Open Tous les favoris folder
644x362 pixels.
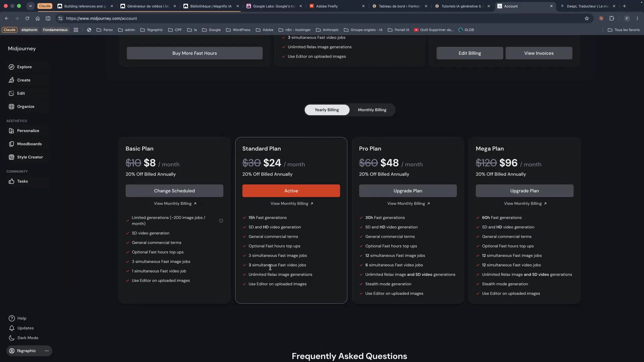[624, 30]
